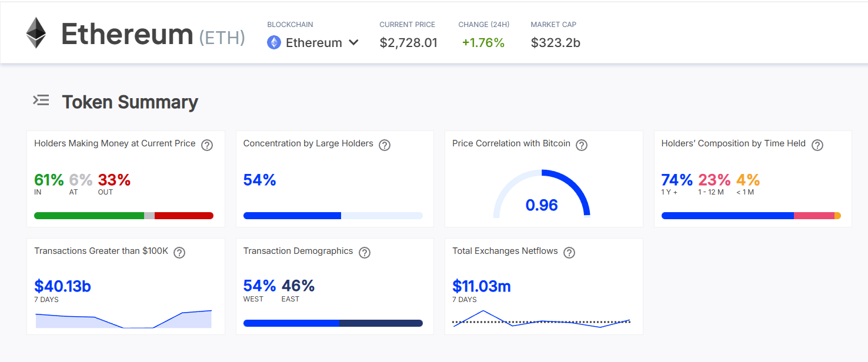Click the blue Ethereum blockchain badge icon
Screen dimensions: 868x362
point(274,42)
